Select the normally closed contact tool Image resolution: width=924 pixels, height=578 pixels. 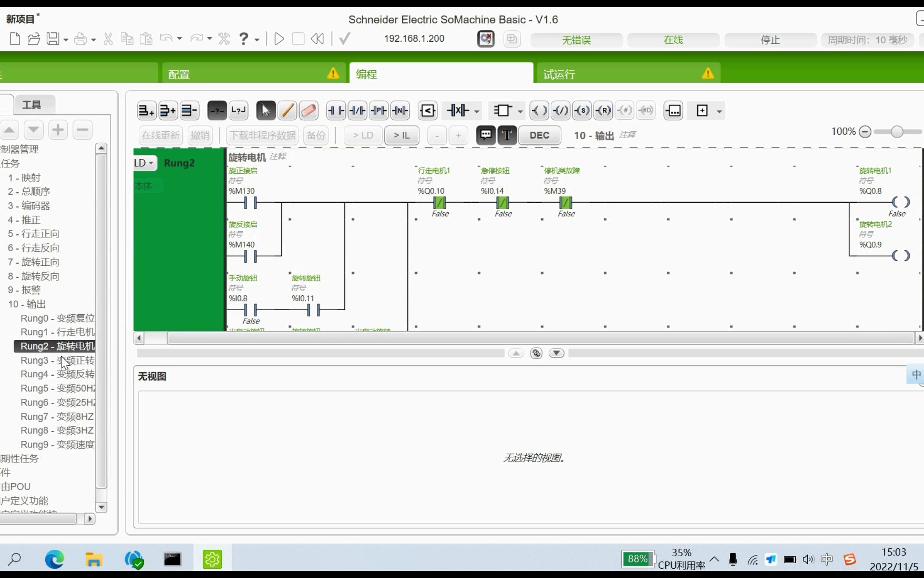[357, 110]
